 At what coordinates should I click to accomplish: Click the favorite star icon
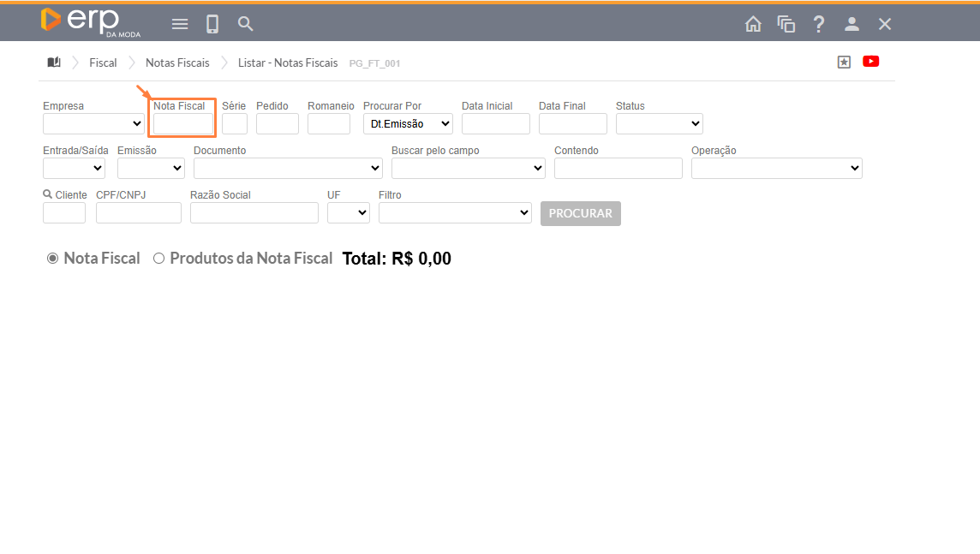point(844,62)
